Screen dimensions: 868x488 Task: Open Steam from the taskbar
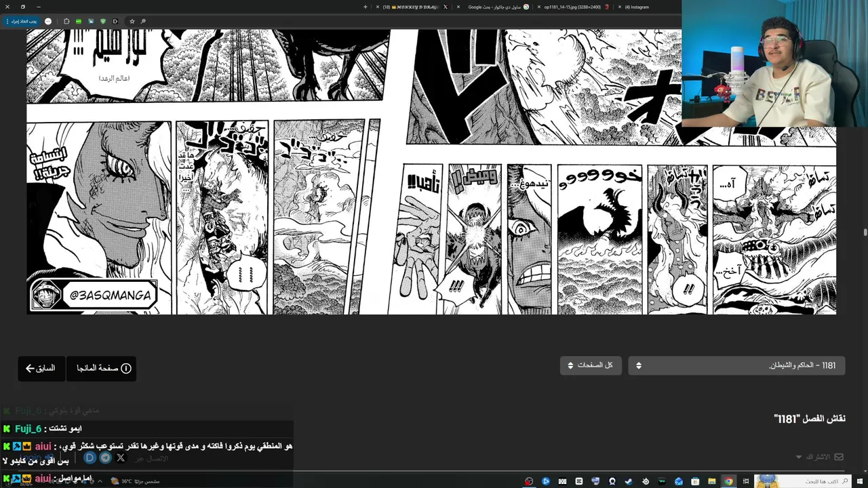[x=628, y=481]
